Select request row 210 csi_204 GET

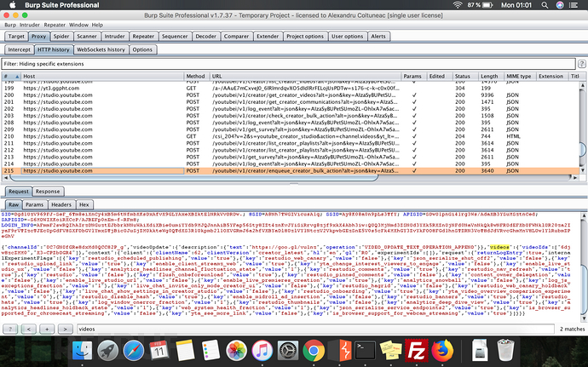291,136
